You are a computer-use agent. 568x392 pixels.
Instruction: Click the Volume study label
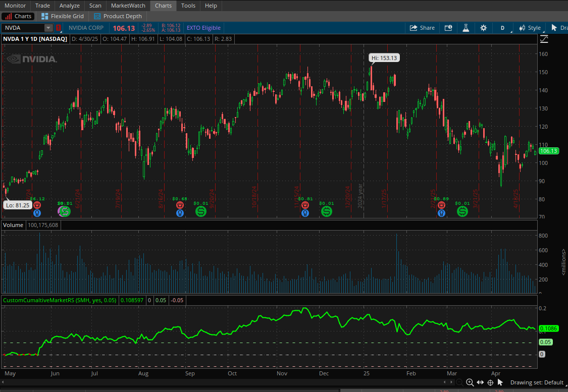click(13, 225)
